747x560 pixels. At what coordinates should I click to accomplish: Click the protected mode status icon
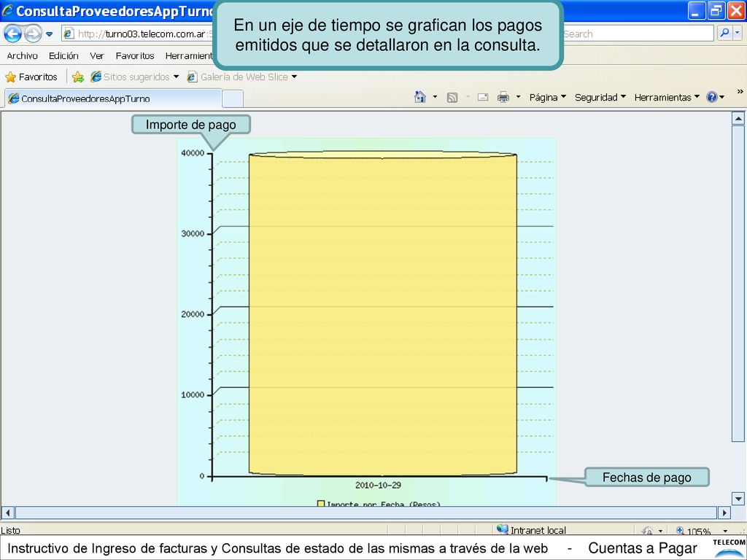pyautogui.click(x=647, y=531)
